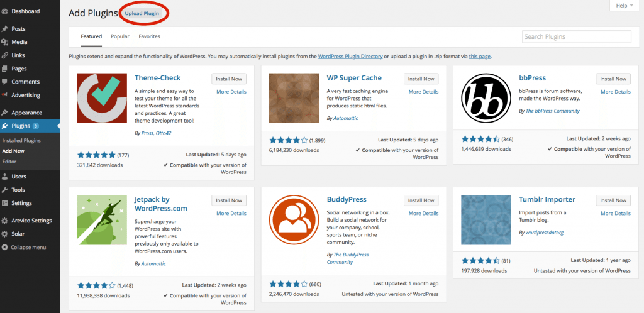
Task: Click the Dashboard gauge icon
Action: tap(5, 11)
